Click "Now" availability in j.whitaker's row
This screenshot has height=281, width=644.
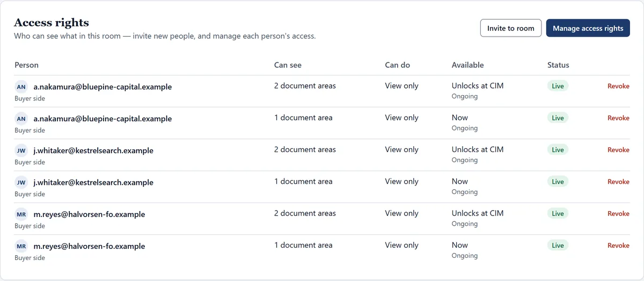(x=460, y=181)
